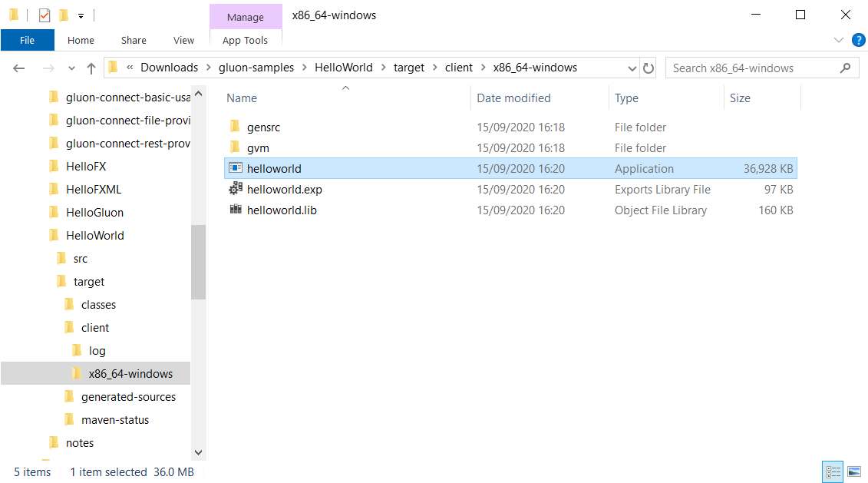The image size is (868, 483).
Task: Select the classes folder in the tree
Action: point(98,305)
